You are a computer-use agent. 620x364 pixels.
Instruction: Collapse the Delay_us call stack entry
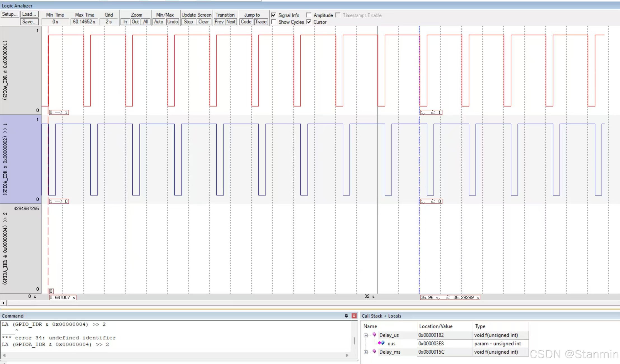tap(366, 335)
